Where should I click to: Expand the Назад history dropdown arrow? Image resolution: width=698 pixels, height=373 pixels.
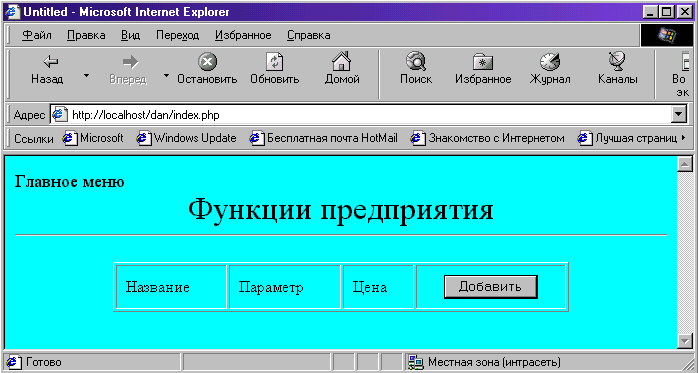pyautogui.click(x=86, y=76)
